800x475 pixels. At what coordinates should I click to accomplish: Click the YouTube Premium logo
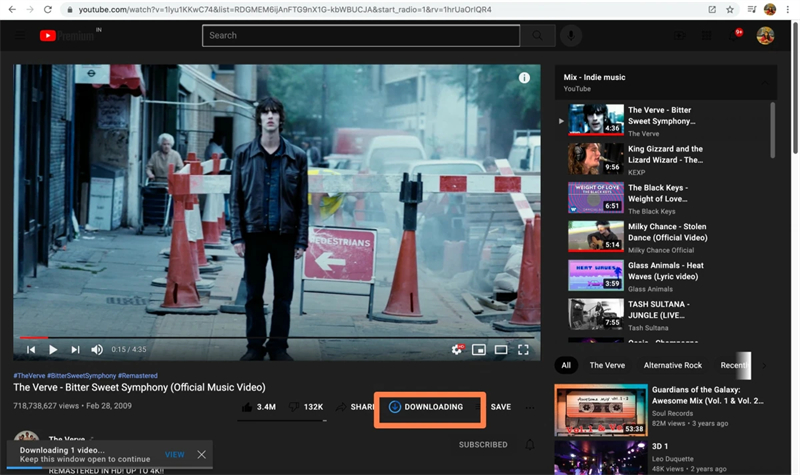(67, 35)
